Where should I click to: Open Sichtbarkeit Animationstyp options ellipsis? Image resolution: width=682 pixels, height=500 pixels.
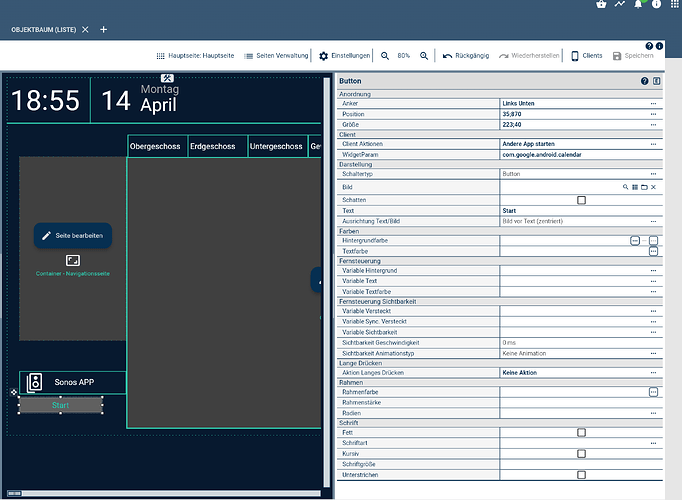(x=653, y=353)
